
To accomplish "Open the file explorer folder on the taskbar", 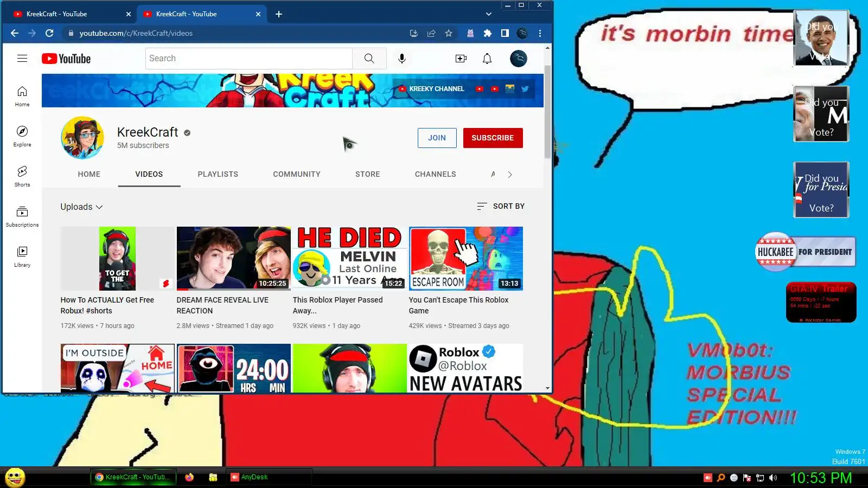I will (x=213, y=477).
